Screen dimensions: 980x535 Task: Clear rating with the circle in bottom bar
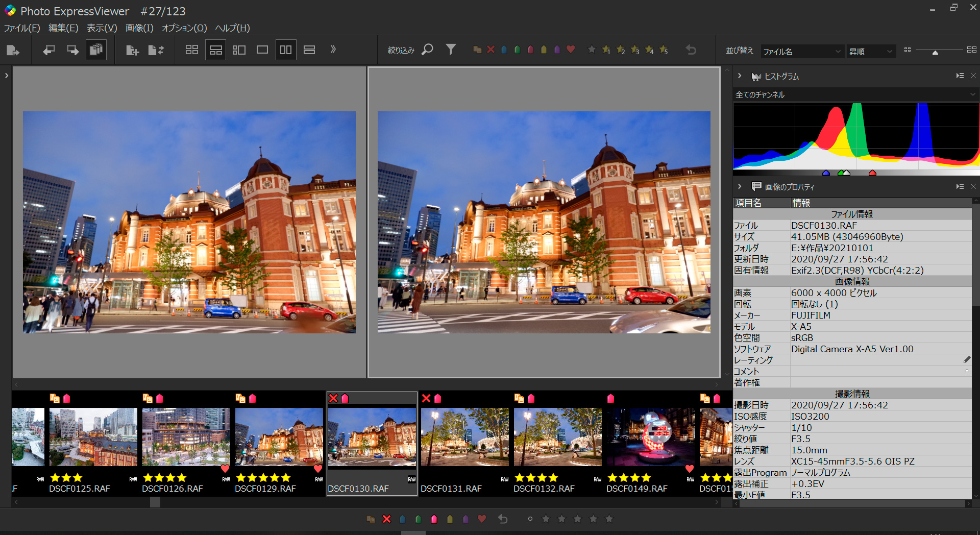(530, 519)
